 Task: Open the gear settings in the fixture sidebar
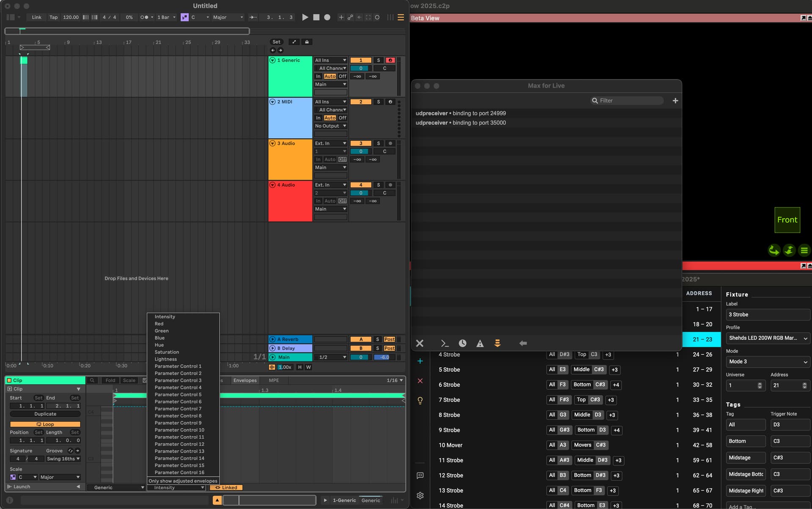[x=420, y=495]
